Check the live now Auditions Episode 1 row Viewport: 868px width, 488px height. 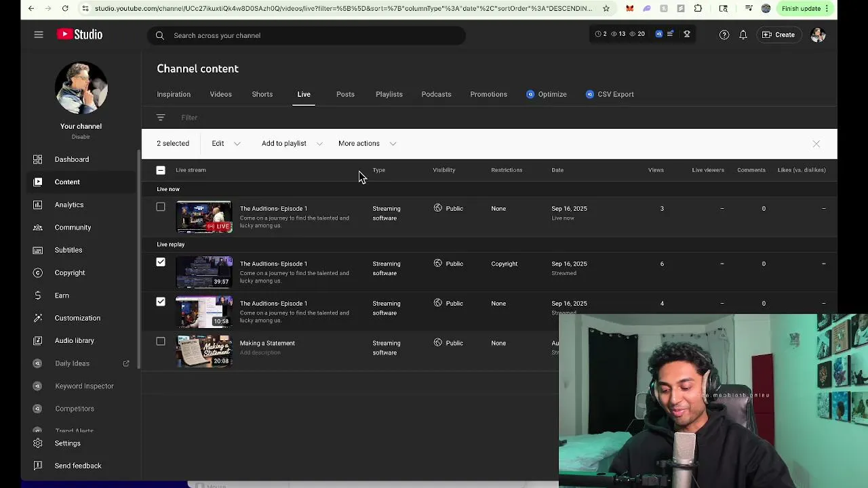(161, 207)
